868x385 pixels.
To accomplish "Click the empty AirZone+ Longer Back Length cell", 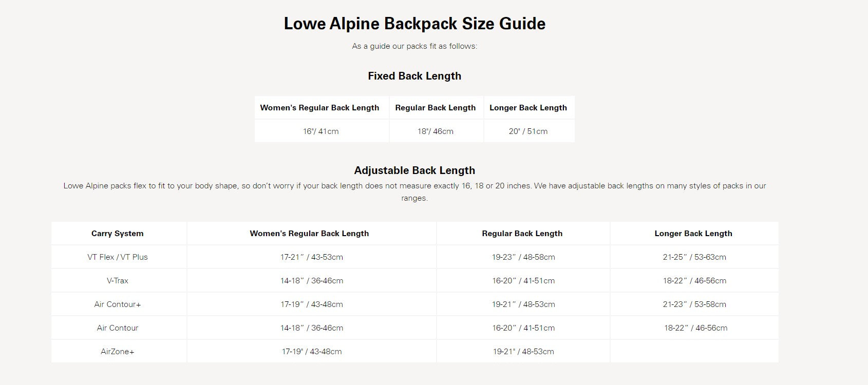I will tap(694, 352).
